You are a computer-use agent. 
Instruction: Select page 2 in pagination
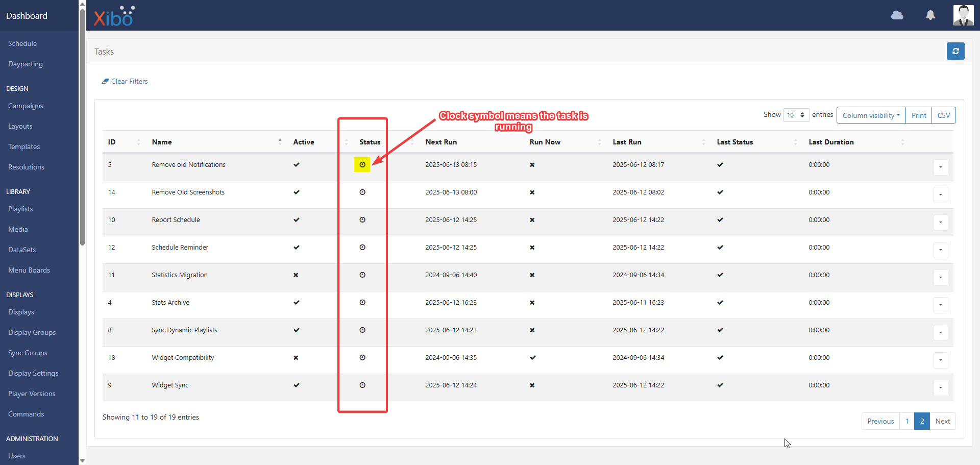[921, 421]
